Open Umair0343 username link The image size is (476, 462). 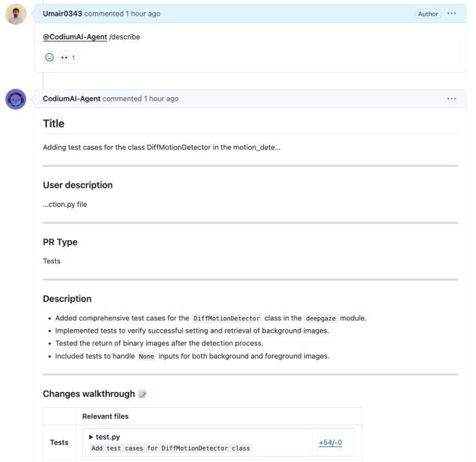point(63,14)
